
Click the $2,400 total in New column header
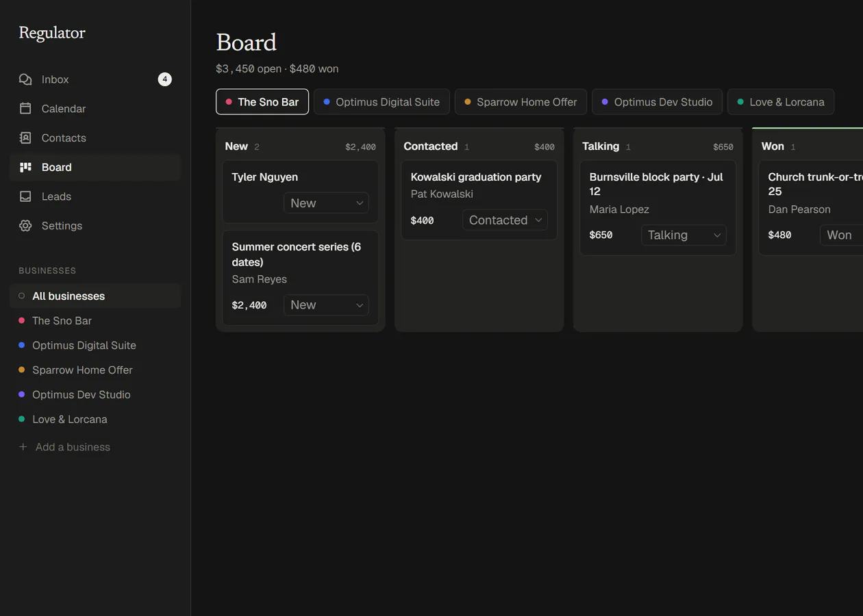(360, 147)
